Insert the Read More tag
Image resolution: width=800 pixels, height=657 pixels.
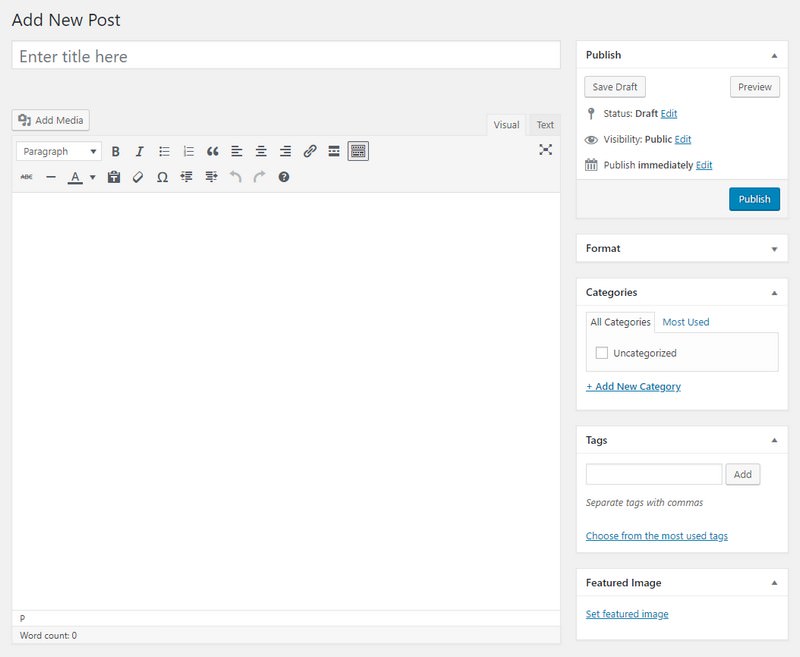pyautogui.click(x=334, y=151)
